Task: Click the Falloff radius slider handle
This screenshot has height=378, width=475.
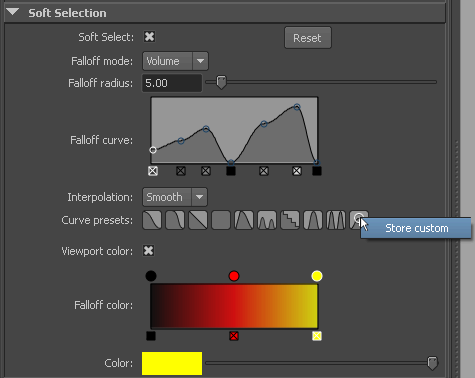Action: tap(221, 82)
